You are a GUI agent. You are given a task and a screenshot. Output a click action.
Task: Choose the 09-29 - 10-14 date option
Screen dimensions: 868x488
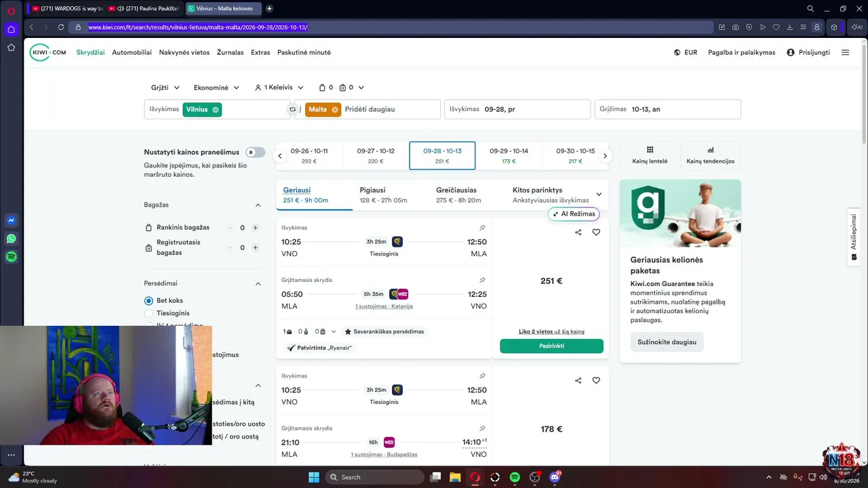509,156
